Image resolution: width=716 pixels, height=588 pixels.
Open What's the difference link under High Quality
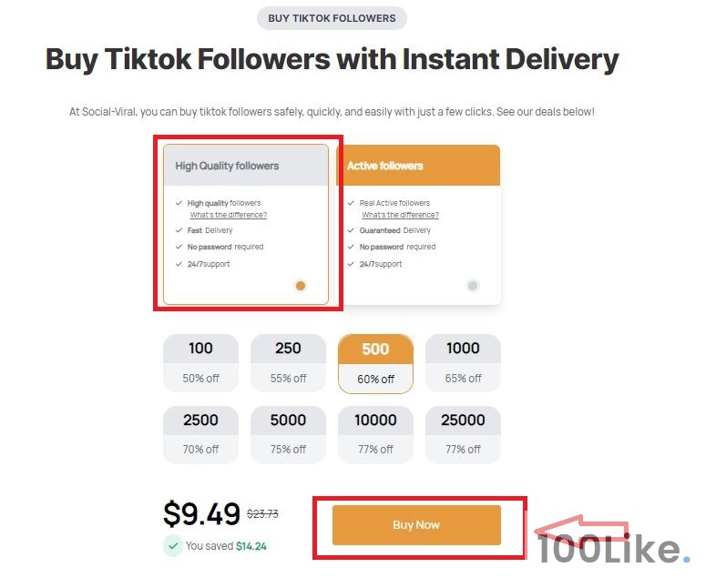tap(229, 216)
